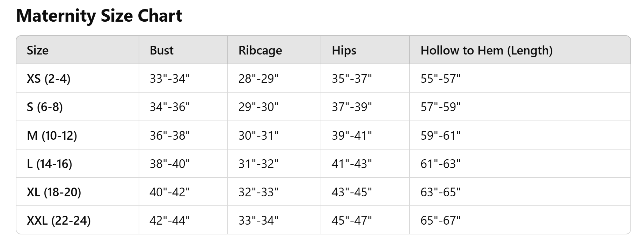Click the Maternity Size Chart heading

99,16
